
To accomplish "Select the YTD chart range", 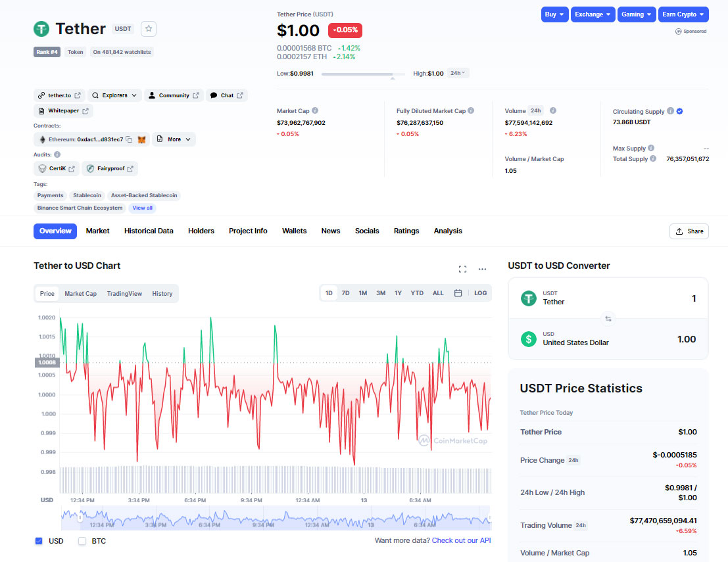I will pos(417,293).
